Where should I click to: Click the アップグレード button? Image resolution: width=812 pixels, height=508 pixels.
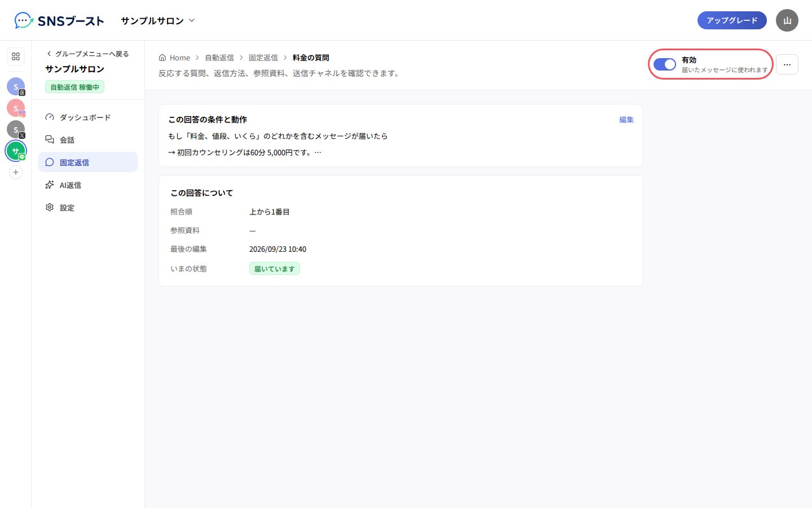tap(732, 20)
